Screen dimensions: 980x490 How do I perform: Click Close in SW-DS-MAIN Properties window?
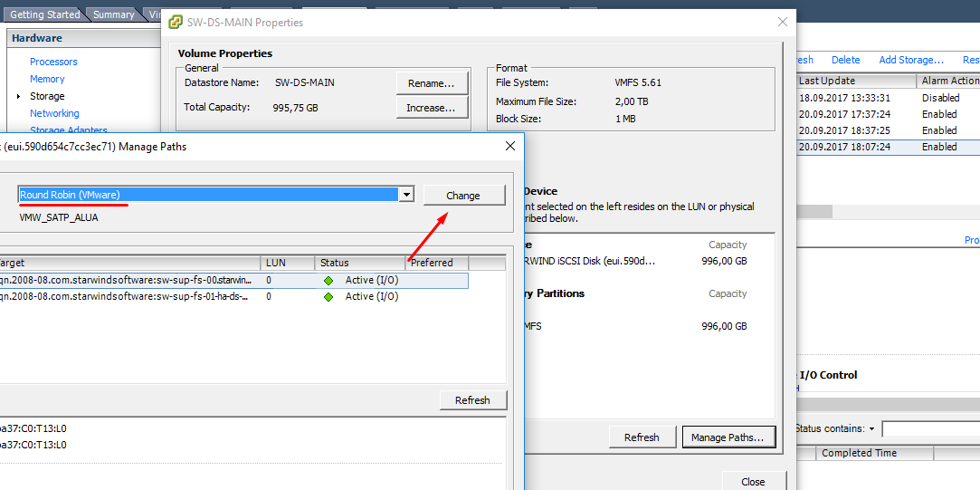(754, 481)
